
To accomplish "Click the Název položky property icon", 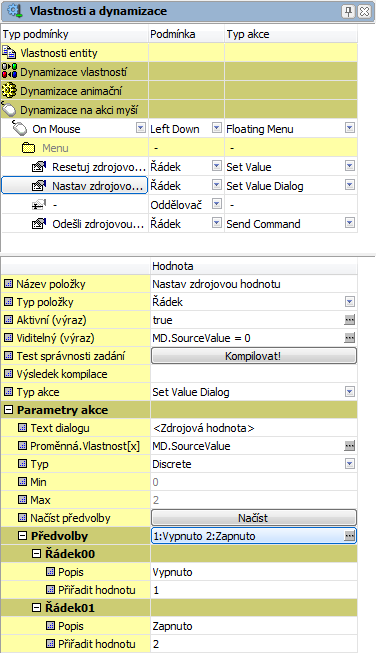I will [8, 284].
